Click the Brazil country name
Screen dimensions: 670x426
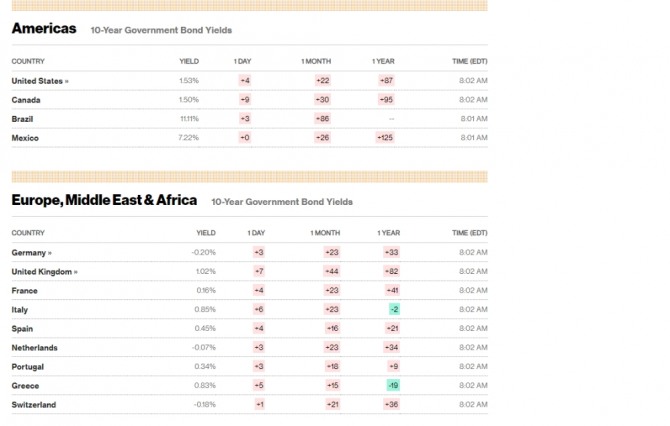click(x=24, y=118)
